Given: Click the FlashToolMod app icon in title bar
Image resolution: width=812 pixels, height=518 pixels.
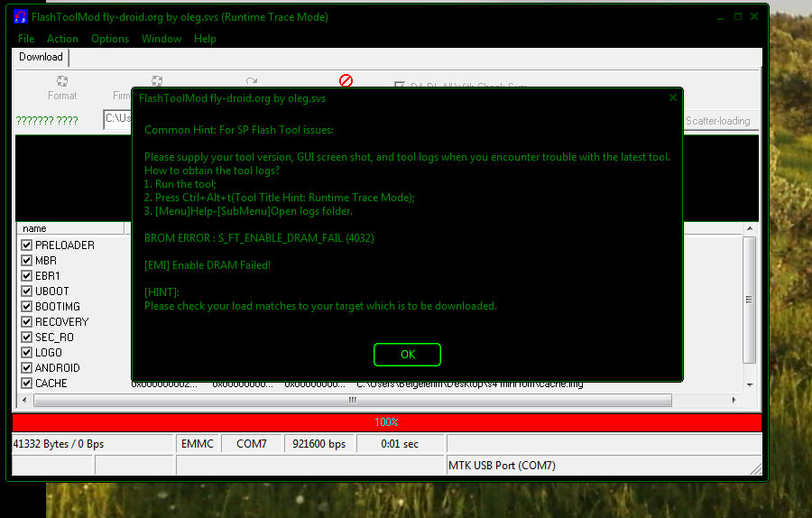Looking at the screenshot, I should tap(21, 17).
